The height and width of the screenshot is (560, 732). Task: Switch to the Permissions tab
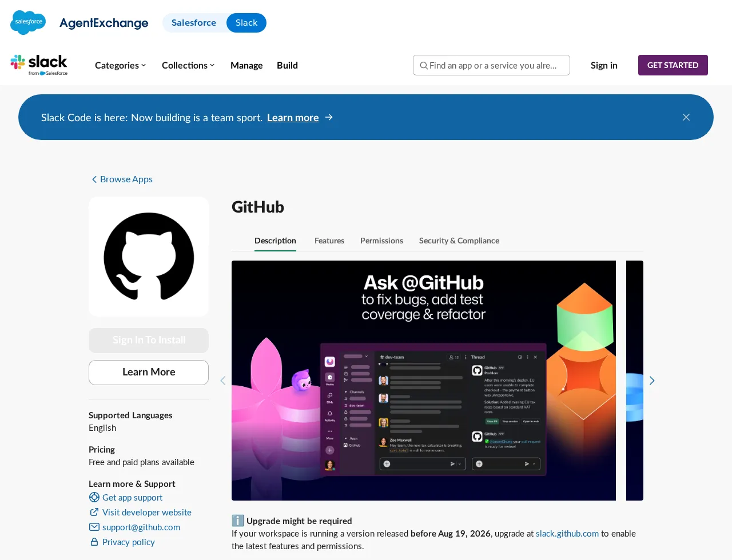[x=381, y=241]
